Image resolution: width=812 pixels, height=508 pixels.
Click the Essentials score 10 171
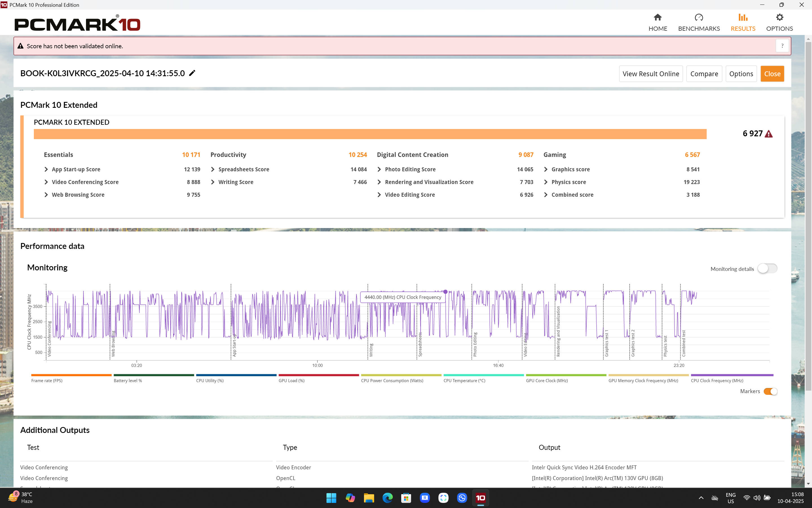191,155
